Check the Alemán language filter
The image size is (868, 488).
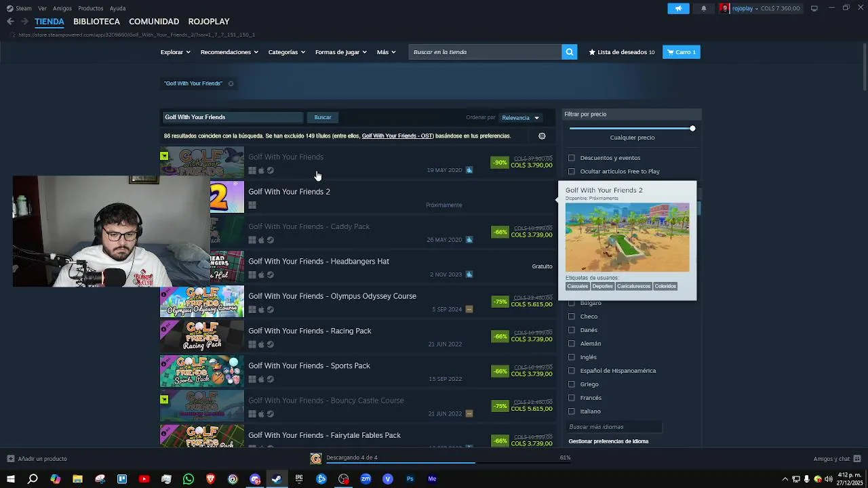tap(572, 344)
